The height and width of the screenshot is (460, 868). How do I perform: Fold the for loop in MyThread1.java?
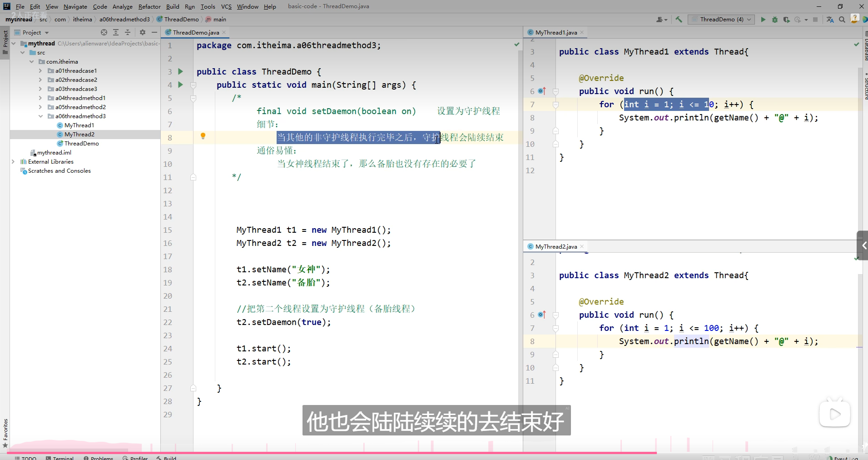coord(556,105)
